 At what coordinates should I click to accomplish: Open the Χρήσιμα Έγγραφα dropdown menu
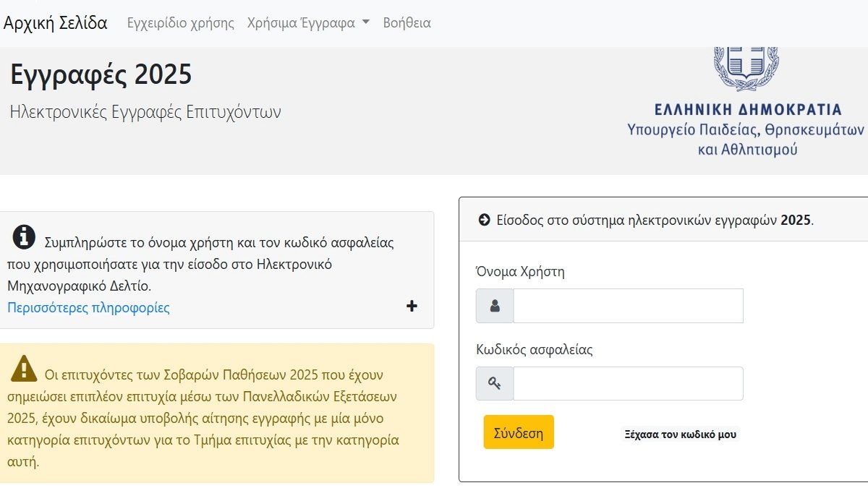point(304,22)
